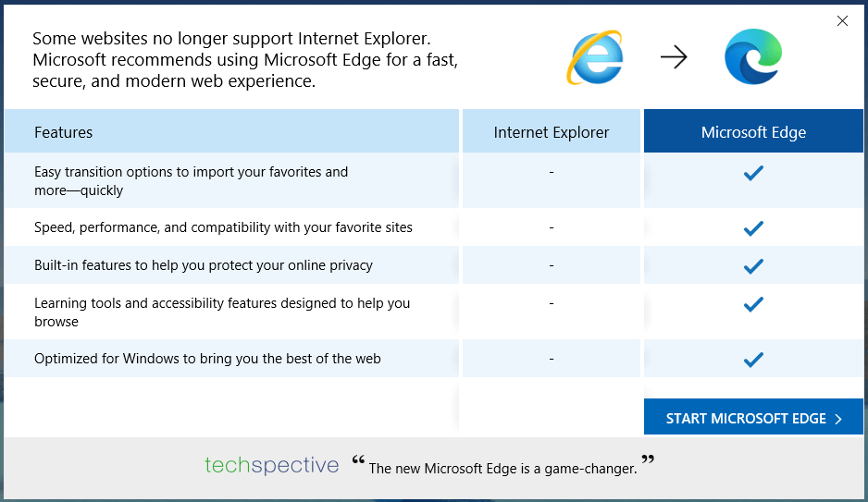
Task: Click the checkmark for Optimized for Windows
Action: (753, 360)
